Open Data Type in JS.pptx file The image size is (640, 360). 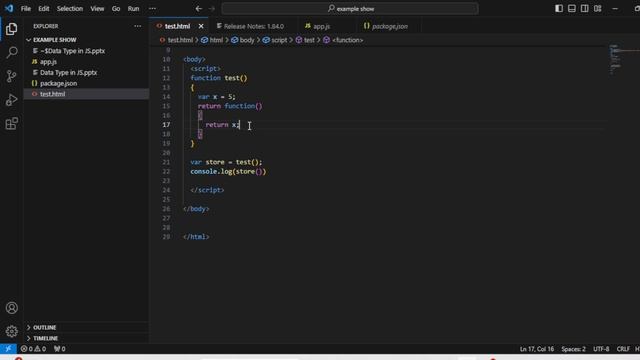[x=68, y=73]
